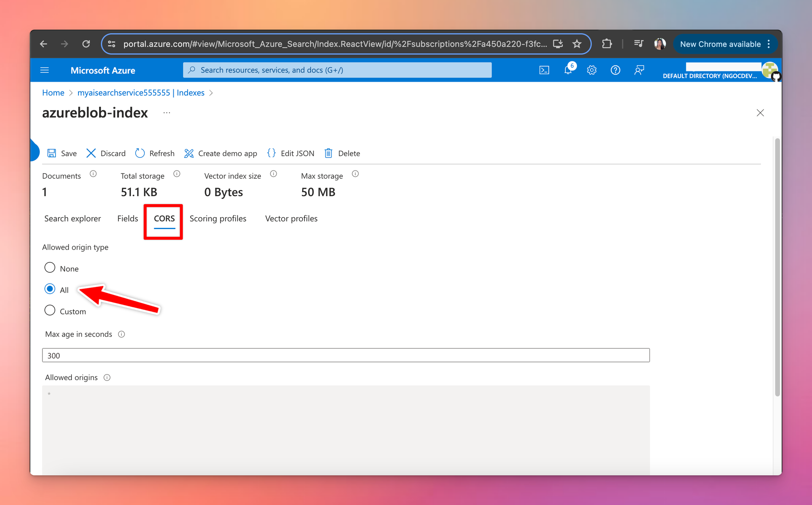
Task: Open the ellipsis menu beside azureblob-index
Action: pyautogui.click(x=167, y=113)
